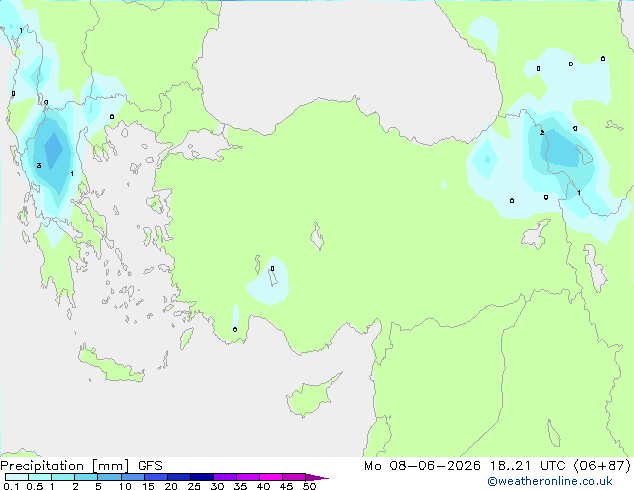Open the weatheronline.co.uk link
Screen dimensions: 634x490
(x=550, y=481)
